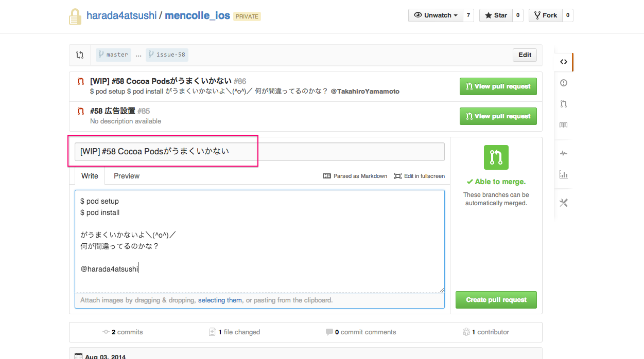The image size is (644, 359).
Task: Click the pull request title input field
Action: pyautogui.click(x=257, y=151)
